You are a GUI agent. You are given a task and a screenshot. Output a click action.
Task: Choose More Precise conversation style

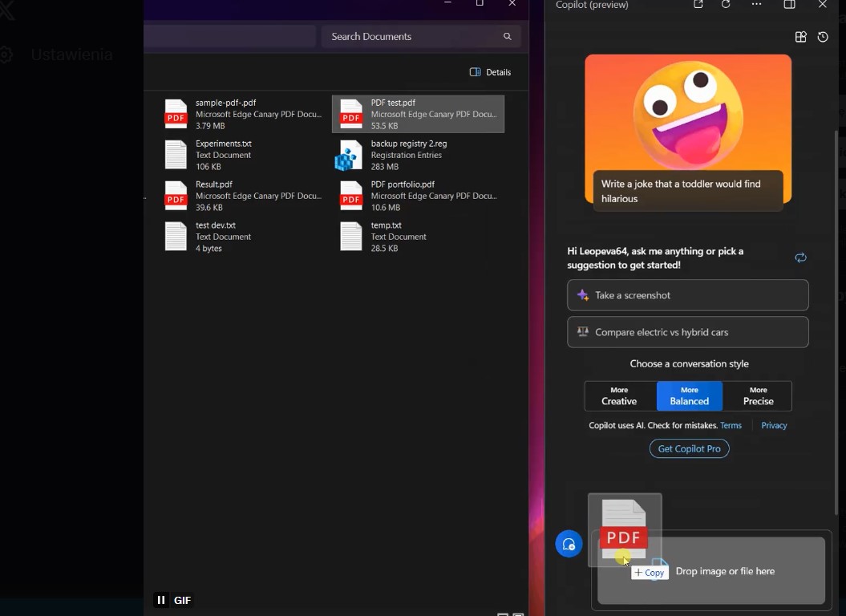pos(758,396)
